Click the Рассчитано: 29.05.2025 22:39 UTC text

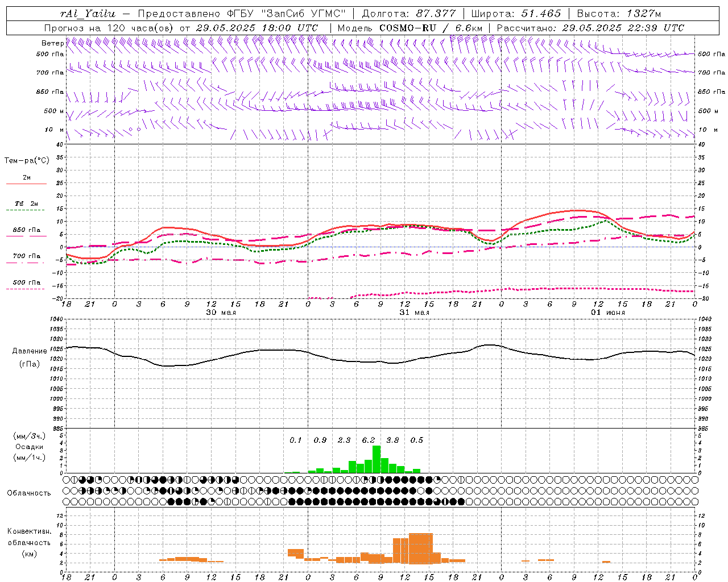[590, 27]
